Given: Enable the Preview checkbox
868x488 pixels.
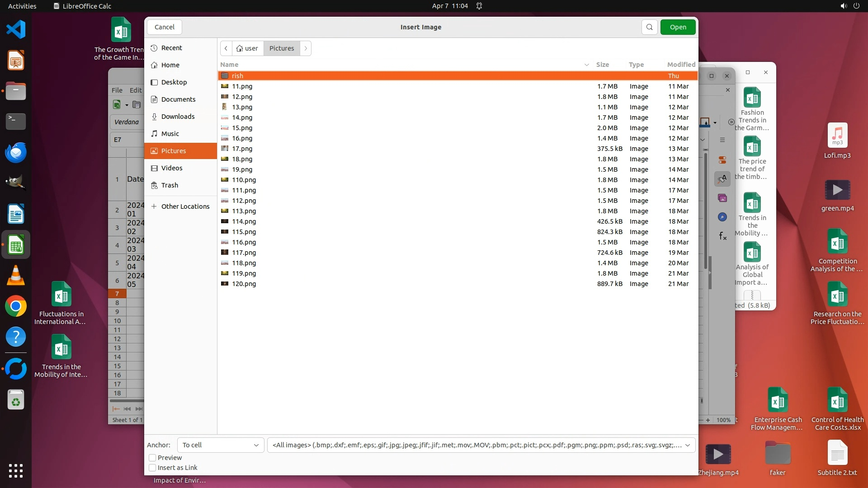Looking at the screenshot, I should (x=152, y=458).
